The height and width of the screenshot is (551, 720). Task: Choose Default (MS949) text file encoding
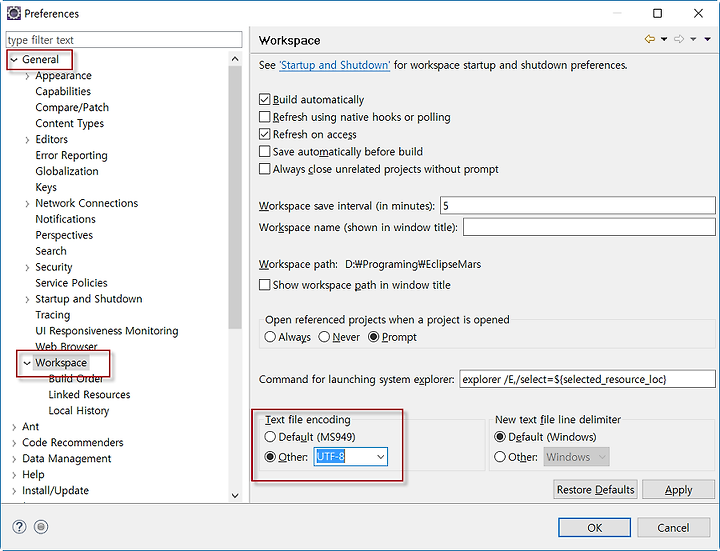tap(270, 437)
